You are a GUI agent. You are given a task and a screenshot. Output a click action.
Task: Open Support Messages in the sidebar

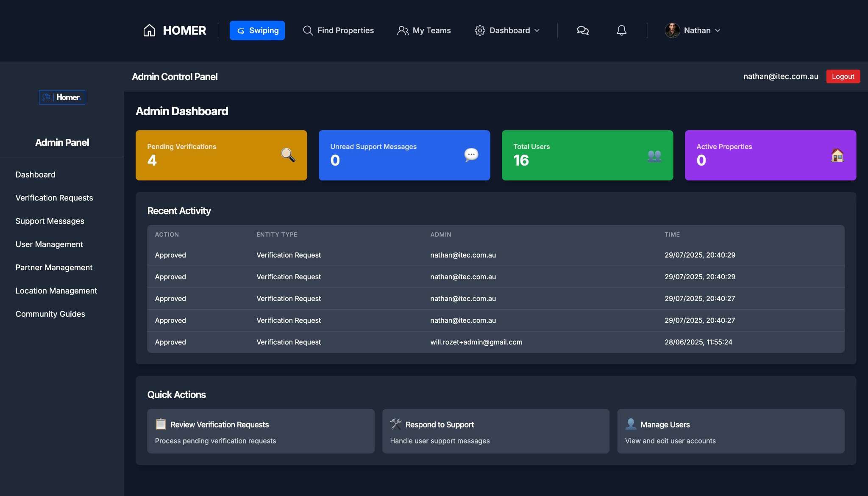coord(50,221)
